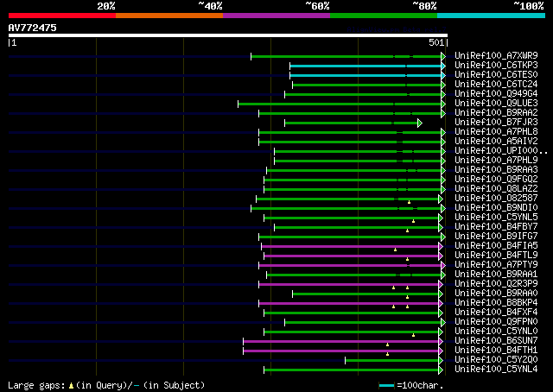Click the purple arrowhead on the Q2R3P9 row
Image resolution: width=553 pixels, height=392 pixels.
(x=443, y=284)
